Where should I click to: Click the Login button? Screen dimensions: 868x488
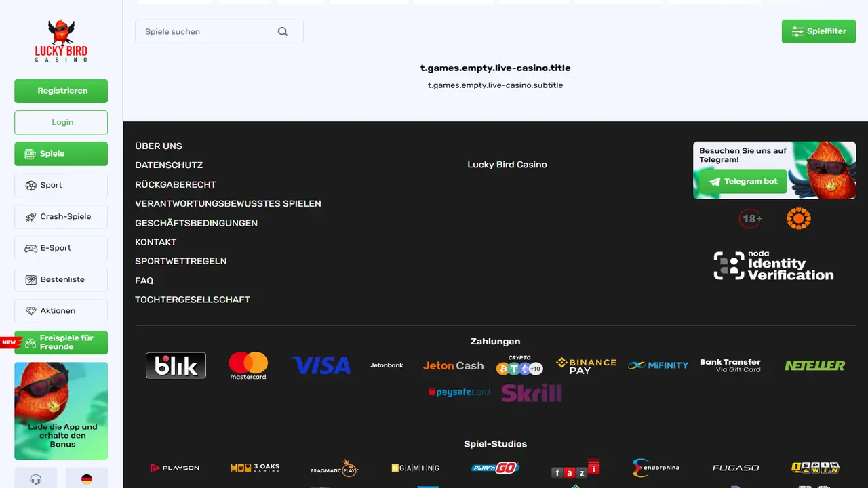point(61,123)
